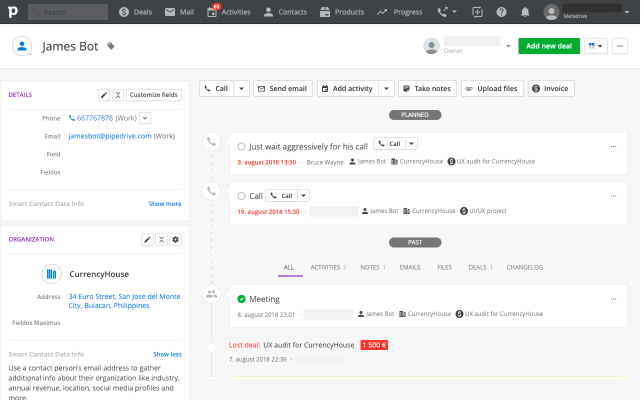Viewport: 641px width, 401px height.
Task: Toggle the completed Meeting green checkmark
Action: (241, 299)
